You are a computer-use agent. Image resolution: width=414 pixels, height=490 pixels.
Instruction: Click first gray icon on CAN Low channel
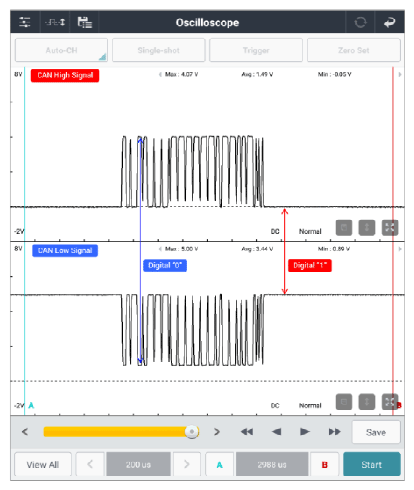344,402
